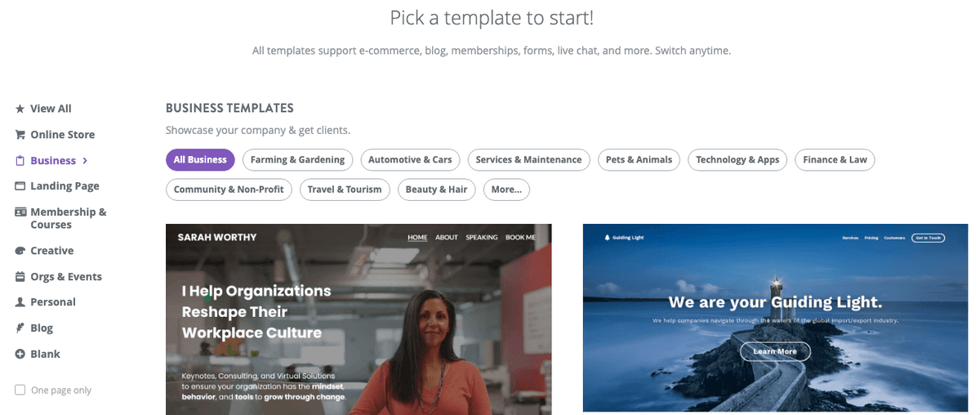Filter by Technology & Apps
The height and width of the screenshot is (415, 980).
click(737, 160)
